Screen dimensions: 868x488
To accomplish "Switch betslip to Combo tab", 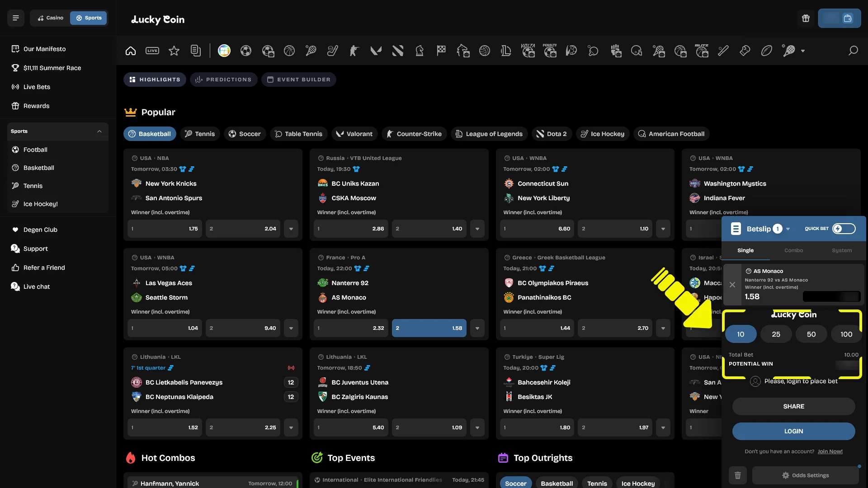I will pos(793,250).
